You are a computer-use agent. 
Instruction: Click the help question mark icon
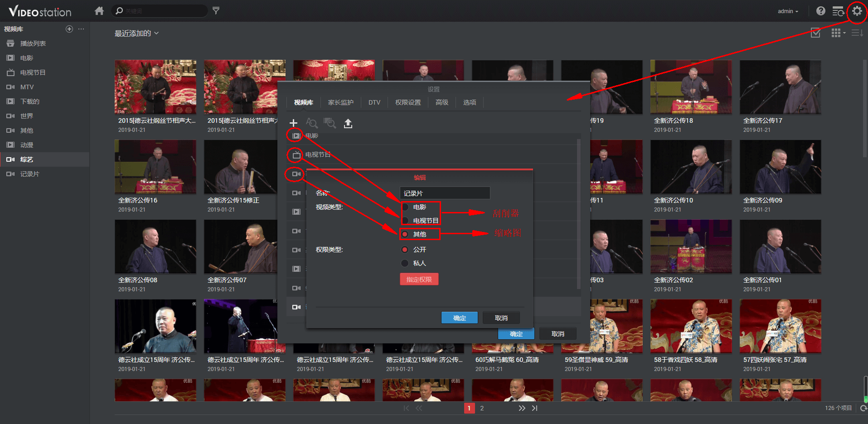820,11
